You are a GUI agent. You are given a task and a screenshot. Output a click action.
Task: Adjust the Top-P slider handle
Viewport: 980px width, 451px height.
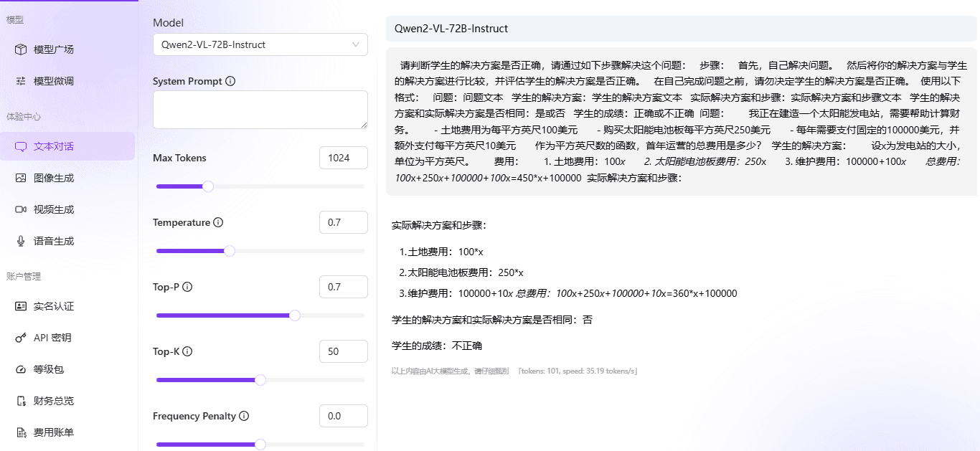(x=294, y=315)
